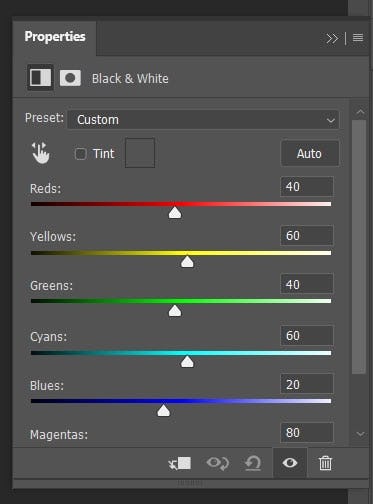Image resolution: width=373 pixels, height=504 pixels.
Task: Click the scrollbar down arrow
Action: pos(360,434)
